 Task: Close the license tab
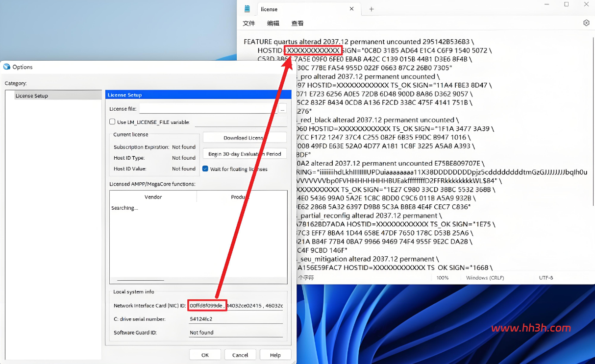click(352, 9)
